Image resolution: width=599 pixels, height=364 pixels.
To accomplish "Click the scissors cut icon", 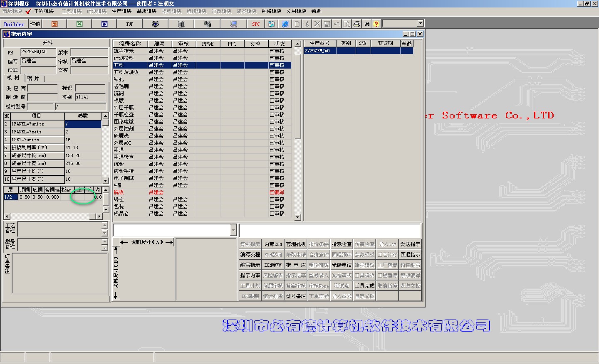I will pyautogui.click(x=307, y=24).
